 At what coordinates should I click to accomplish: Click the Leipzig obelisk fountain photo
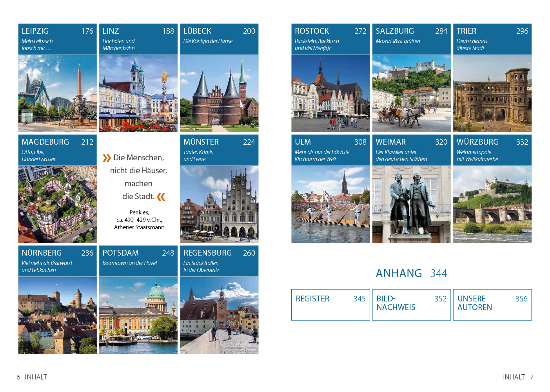click(57, 93)
